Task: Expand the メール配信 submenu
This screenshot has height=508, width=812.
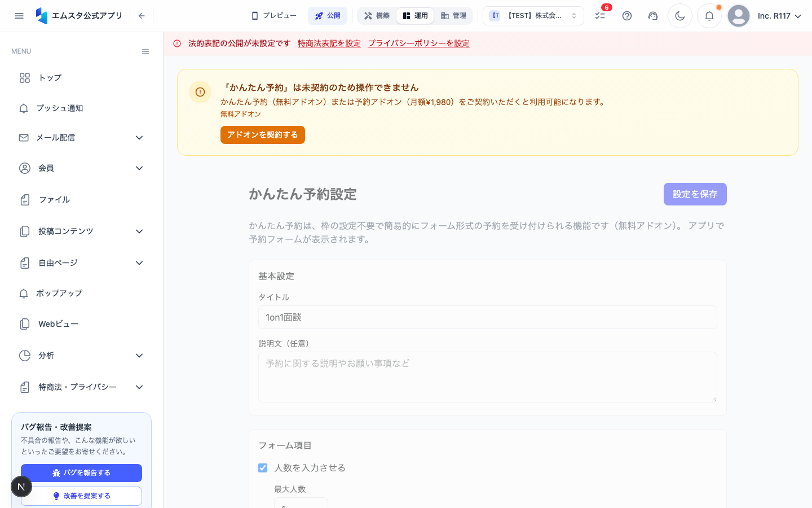Action: 81,138
